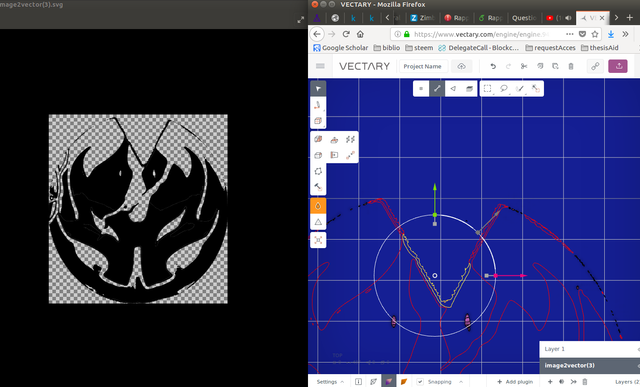Image resolution: width=640 pixels, height=387 pixels.
Task: Reload the page in Firefox
Action: pos(346,34)
